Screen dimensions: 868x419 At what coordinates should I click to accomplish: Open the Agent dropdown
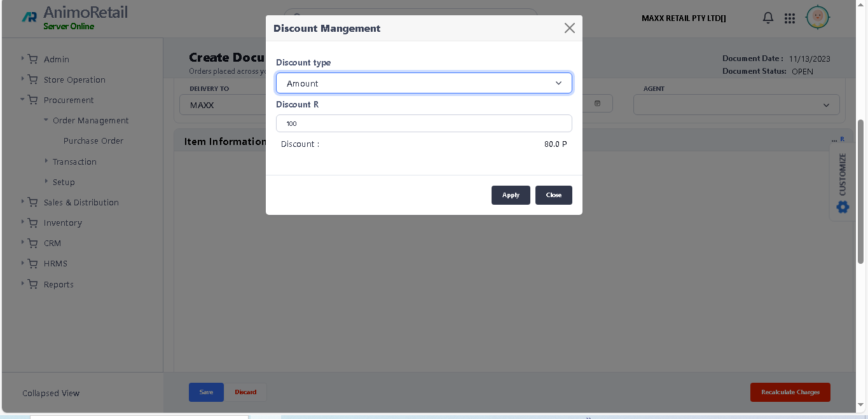[736, 105]
